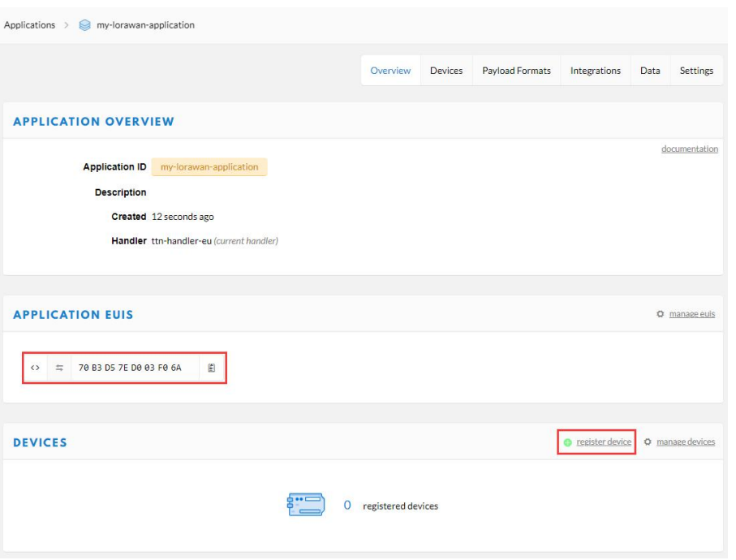Open the manage devices link
This screenshot has height=560, width=736.
coord(686,442)
